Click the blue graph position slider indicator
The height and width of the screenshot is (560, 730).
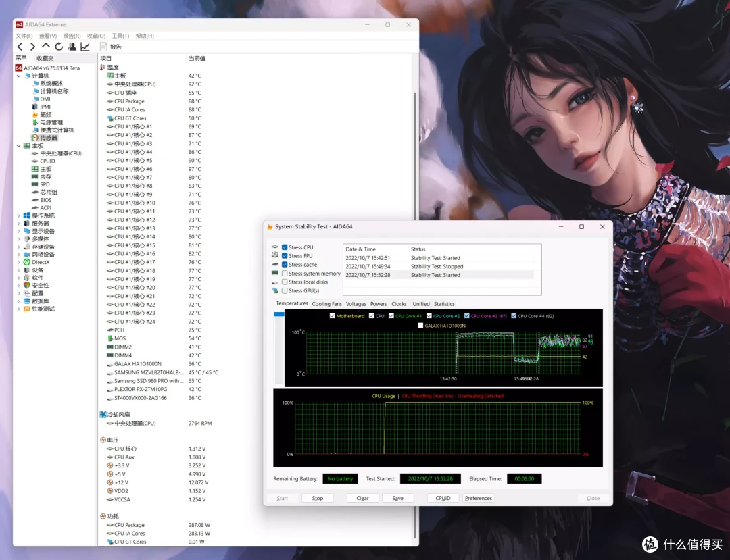(279, 314)
